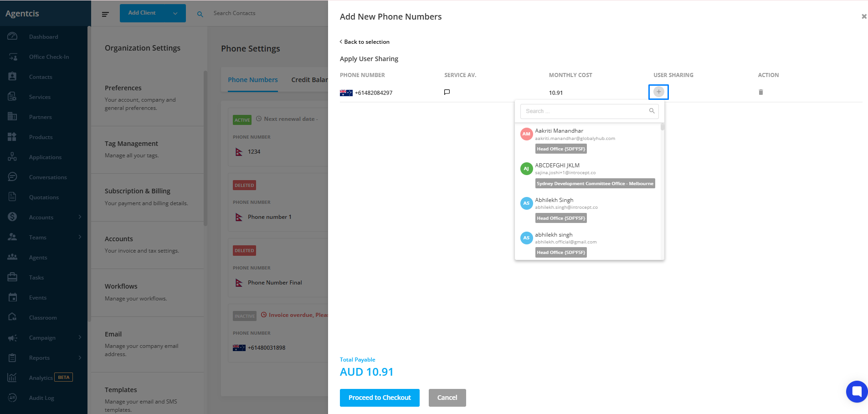868x414 pixels.
Task: Open Conversations sidebar icon
Action: tap(12, 177)
